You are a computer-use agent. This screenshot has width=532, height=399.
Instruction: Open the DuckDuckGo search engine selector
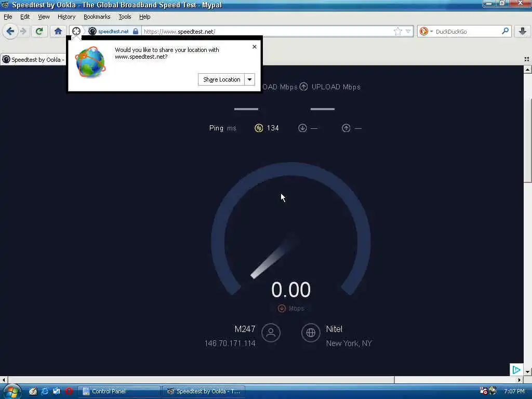tap(426, 32)
